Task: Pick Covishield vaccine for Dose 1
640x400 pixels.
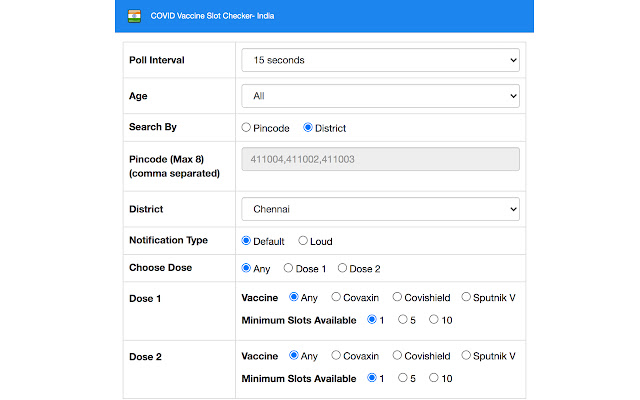Action: point(398,297)
